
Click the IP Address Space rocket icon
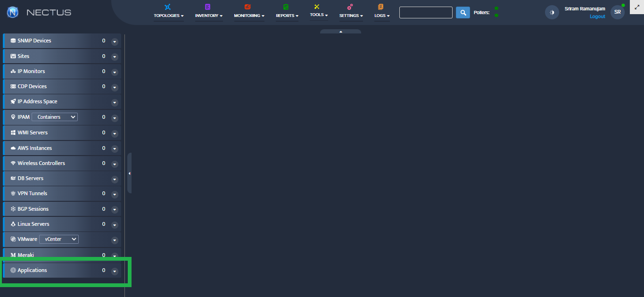(13, 101)
